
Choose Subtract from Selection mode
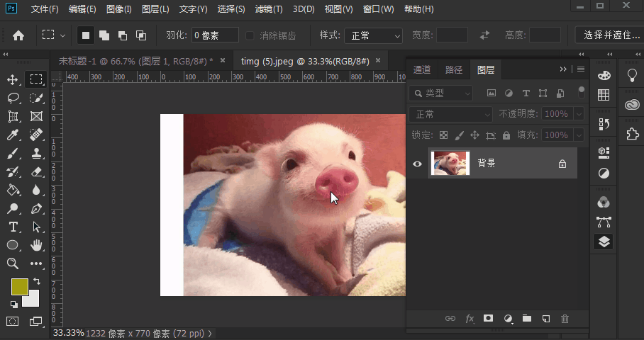(x=123, y=35)
